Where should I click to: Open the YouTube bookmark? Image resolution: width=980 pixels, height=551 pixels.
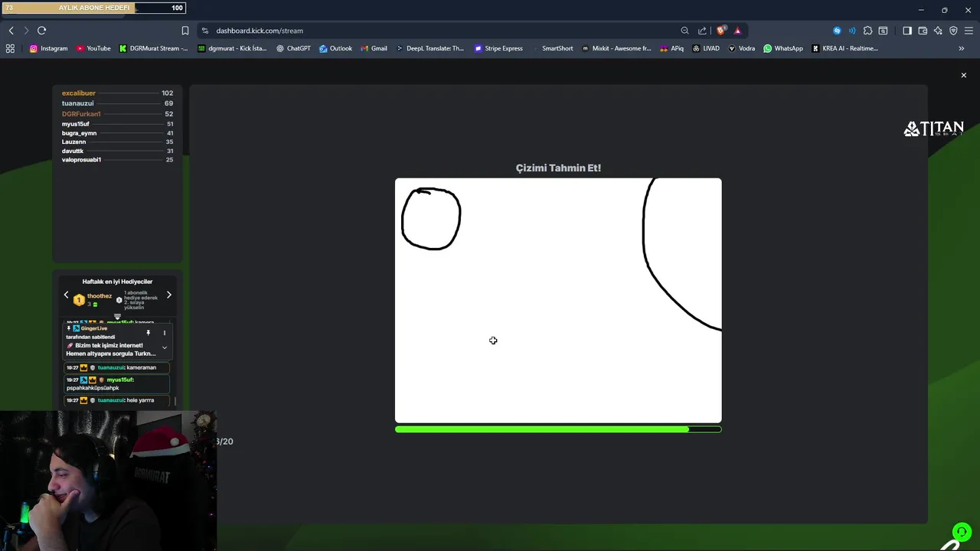click(93, 48)
